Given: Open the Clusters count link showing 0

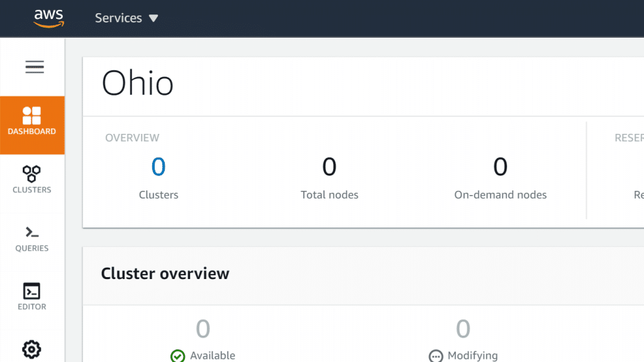Looking at the screenshot, I should 158,167.
